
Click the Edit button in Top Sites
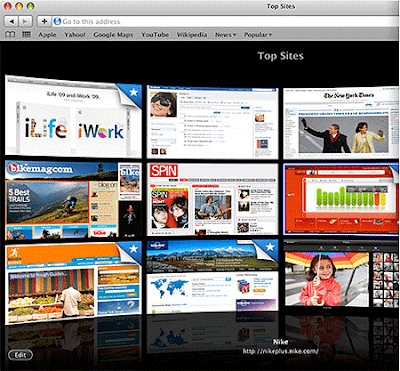click(20, 355)
